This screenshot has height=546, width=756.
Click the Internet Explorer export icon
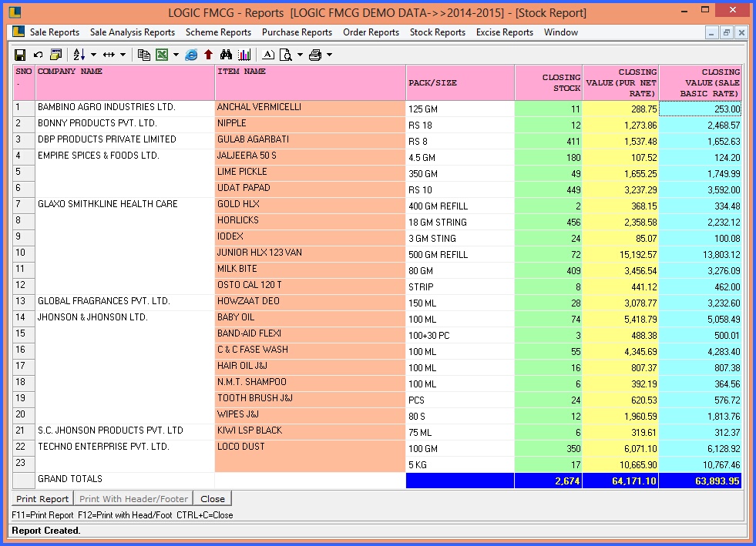pos(191,55)
